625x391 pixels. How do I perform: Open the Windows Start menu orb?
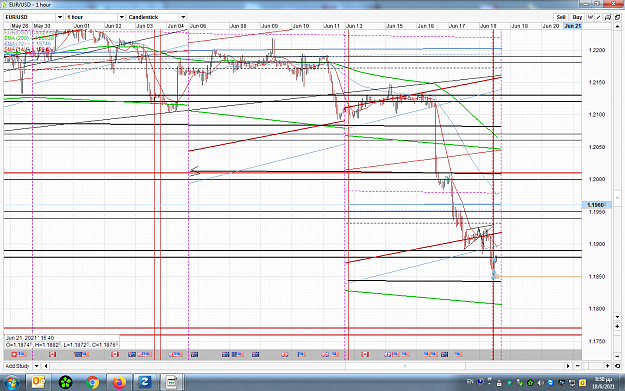[x=11, y=383]
